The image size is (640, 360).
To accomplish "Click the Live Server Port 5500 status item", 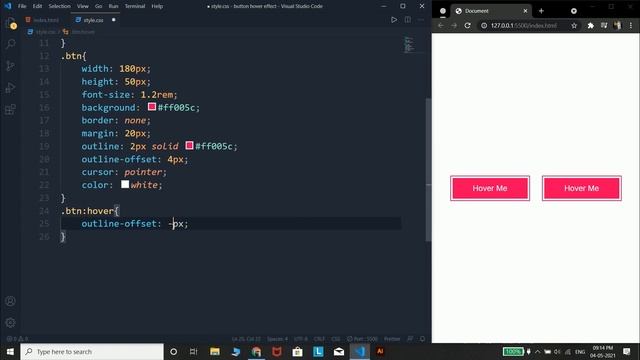I will pyautogui.click(x=362, y=339).
